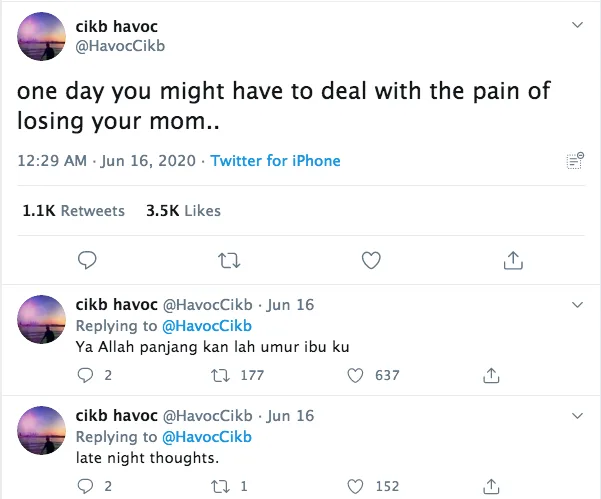
Task: Open options chevron on 'late night thoughts' reply
Action: [x=576, y=414]
